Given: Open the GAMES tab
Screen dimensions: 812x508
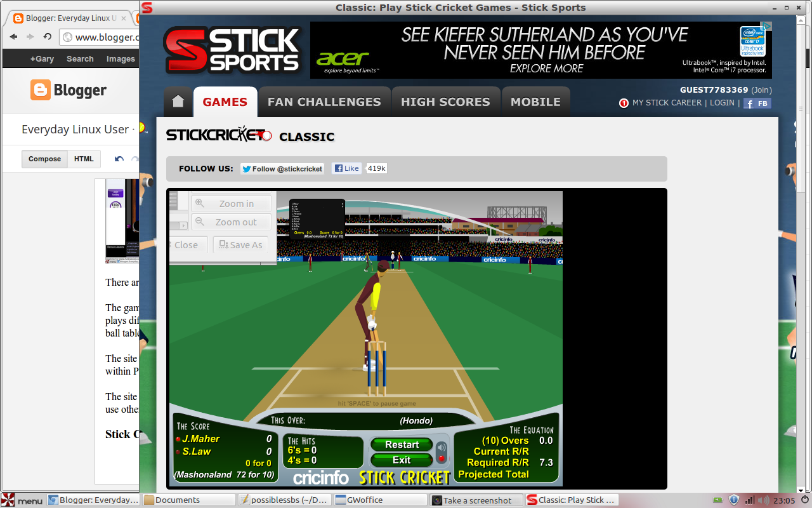Looking at the screenshot, I should coord(225,102).
